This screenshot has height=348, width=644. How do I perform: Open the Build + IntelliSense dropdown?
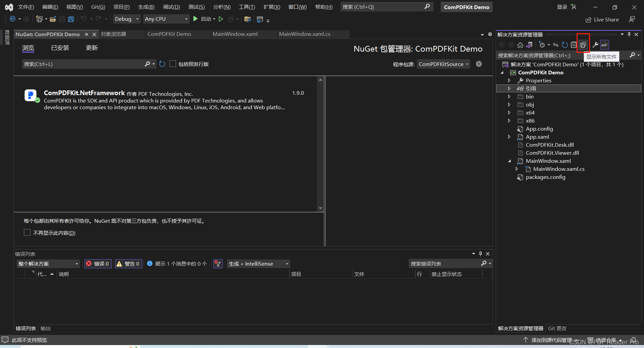tap(258, 264)
